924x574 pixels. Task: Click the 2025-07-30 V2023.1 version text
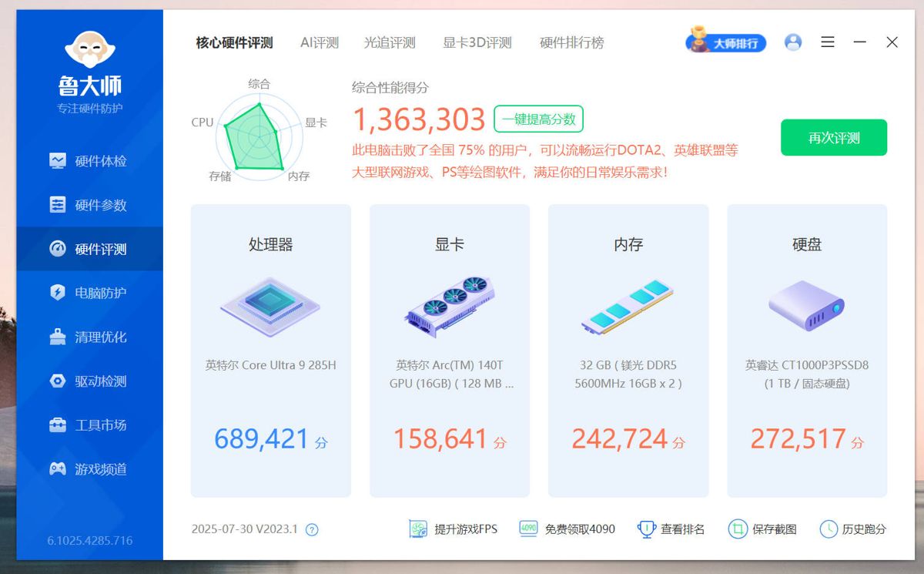coord(244,529)
